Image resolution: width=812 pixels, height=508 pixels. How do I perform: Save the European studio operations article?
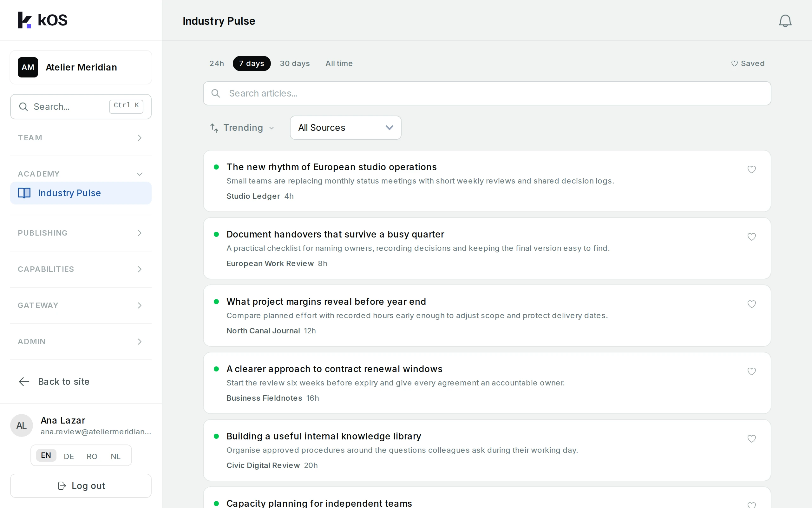tap(752, 169)
